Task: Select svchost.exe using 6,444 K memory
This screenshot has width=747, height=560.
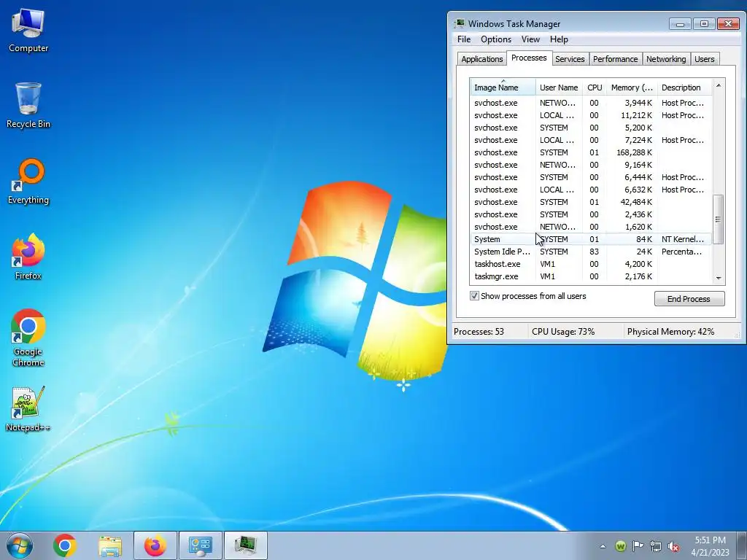Action: pos(591,177)
